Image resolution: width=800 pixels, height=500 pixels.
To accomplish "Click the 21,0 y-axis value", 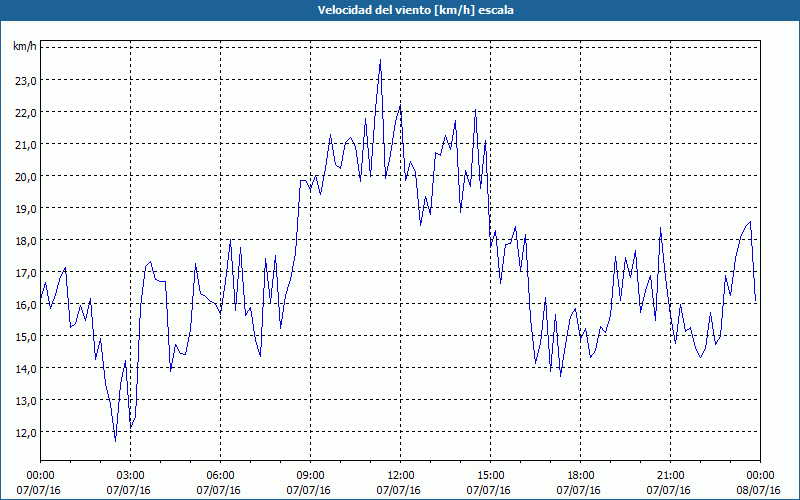I will [26, 145].
